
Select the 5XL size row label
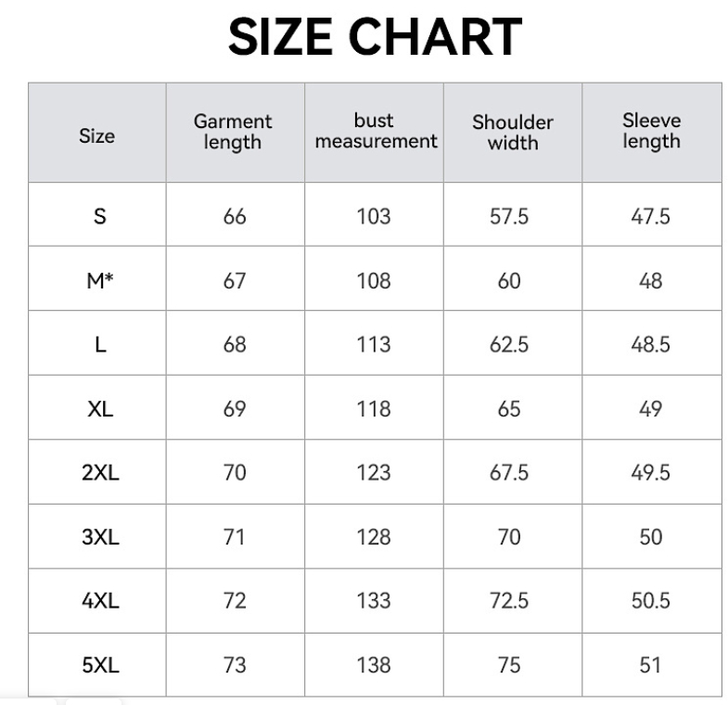tap(100, 664)
